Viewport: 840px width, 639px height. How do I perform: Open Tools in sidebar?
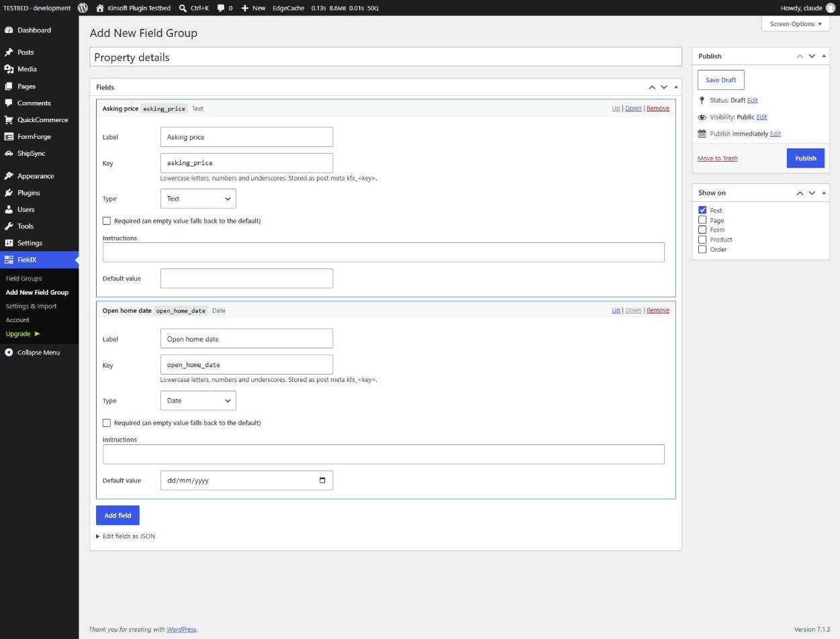(39, 226)
